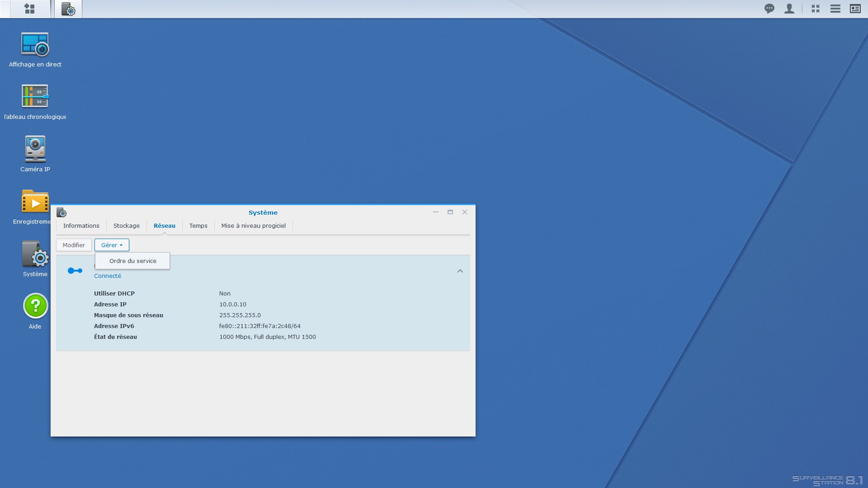Switch to the Informations tab
This screenshot has height=488, width=868.
pyautogui.click(x=81, y=225)
